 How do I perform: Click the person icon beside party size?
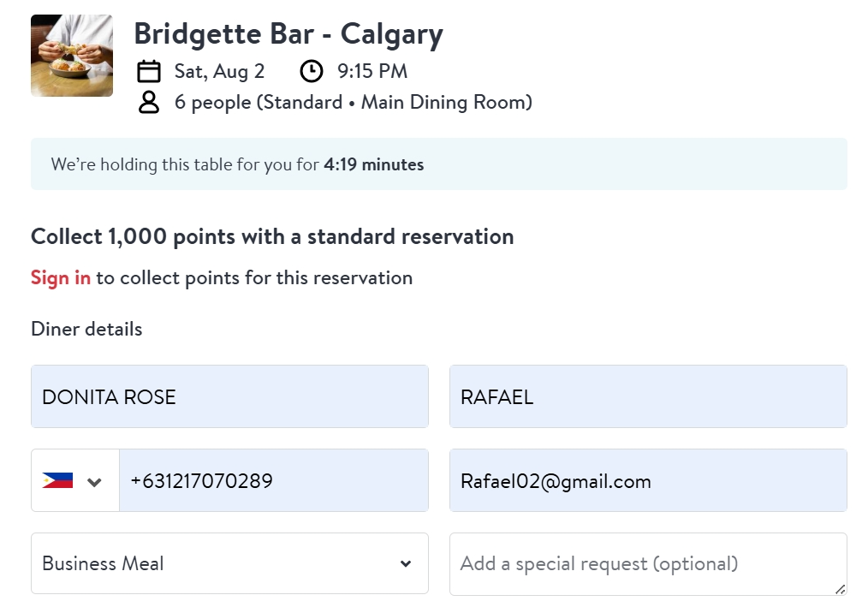[x=148, y=103]
